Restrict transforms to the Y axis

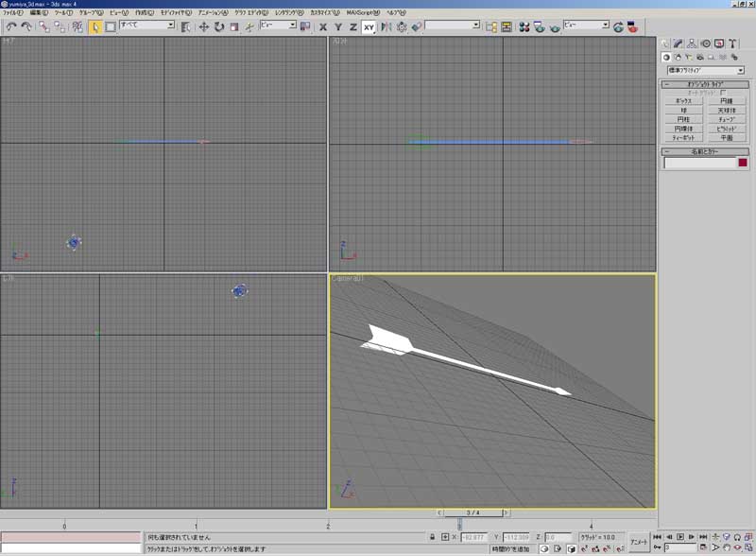[338, 27]
